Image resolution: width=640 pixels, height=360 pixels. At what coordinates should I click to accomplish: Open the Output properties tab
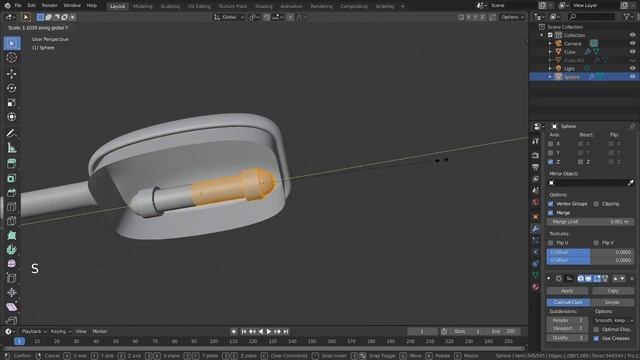click(x=536, y=167)
